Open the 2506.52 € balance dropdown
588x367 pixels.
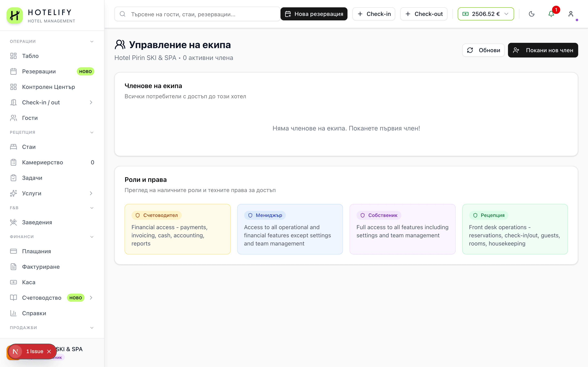click(486, 14)
